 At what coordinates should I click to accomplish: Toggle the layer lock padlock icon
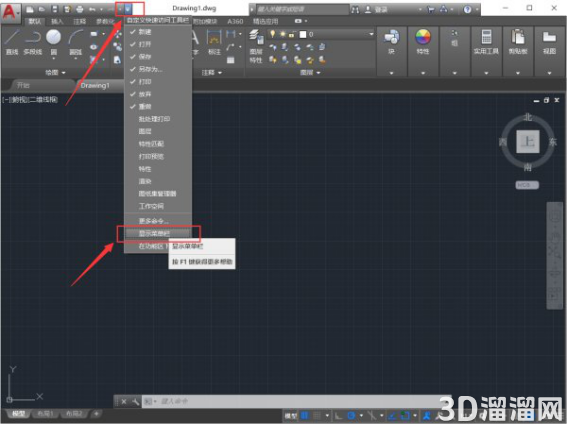click(x=291, y=34)
